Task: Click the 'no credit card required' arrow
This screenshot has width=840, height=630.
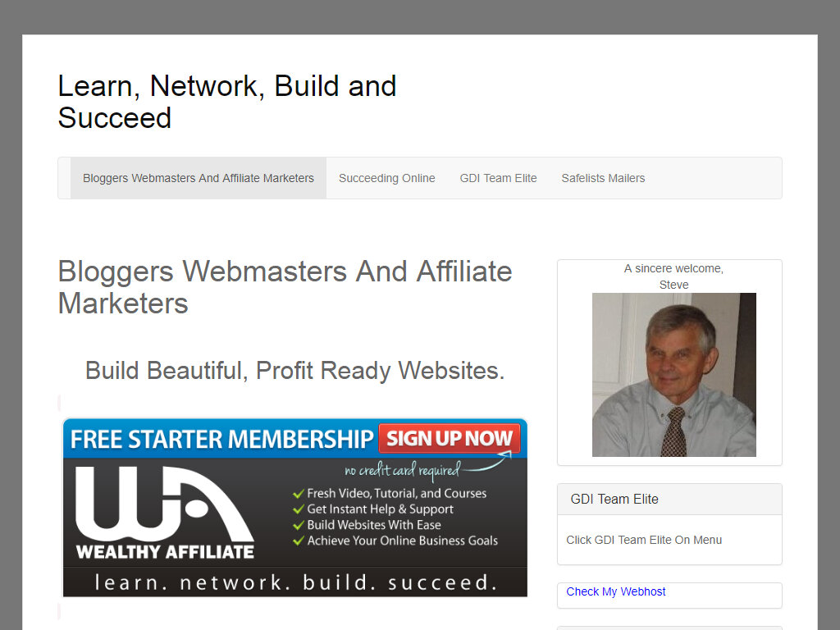Action: 487,462
